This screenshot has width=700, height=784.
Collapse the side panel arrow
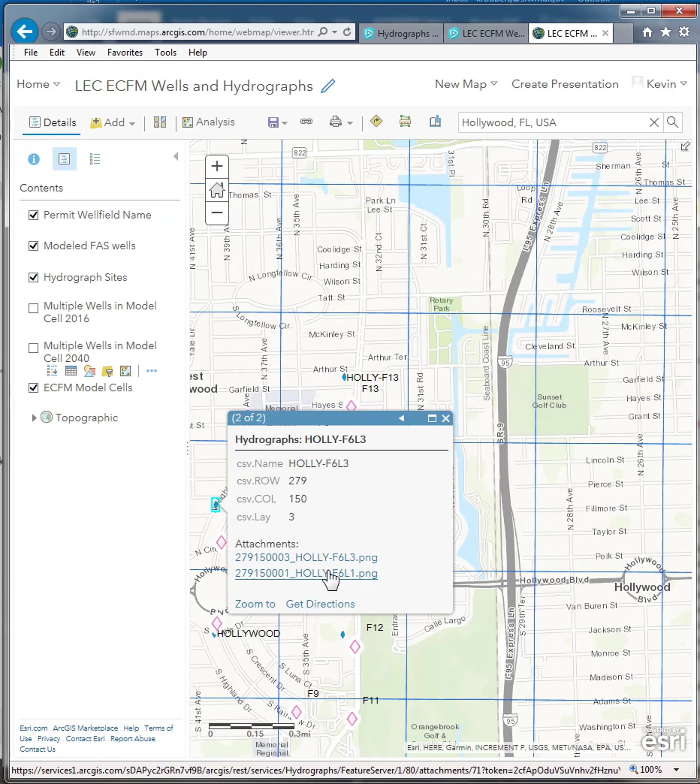tap(176, 156)
